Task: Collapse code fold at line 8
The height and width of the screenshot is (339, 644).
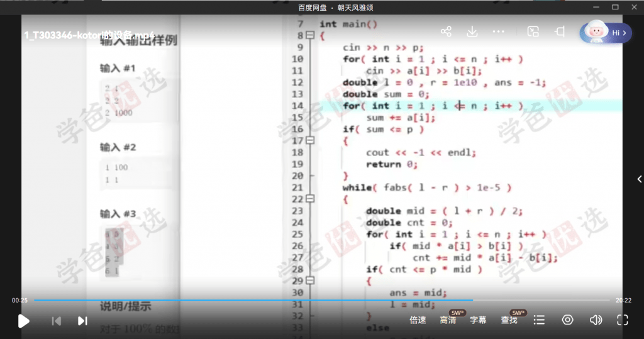Action: coord(310,36)
